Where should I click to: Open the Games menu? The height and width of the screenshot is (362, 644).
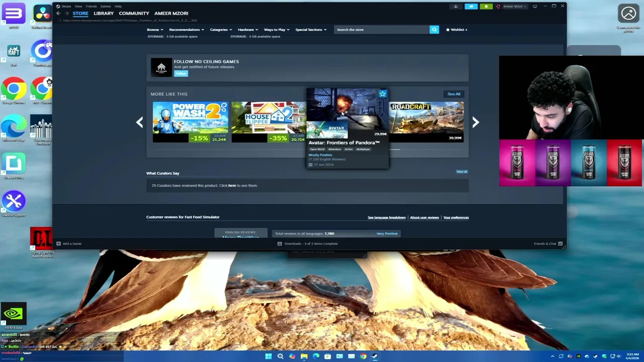(x=106, y=7)
